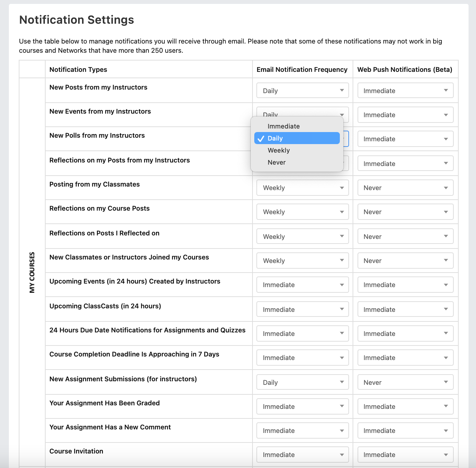Click the Email Notification Frequency column header
This screenshot has height=468, width=476.
(302, 70)
